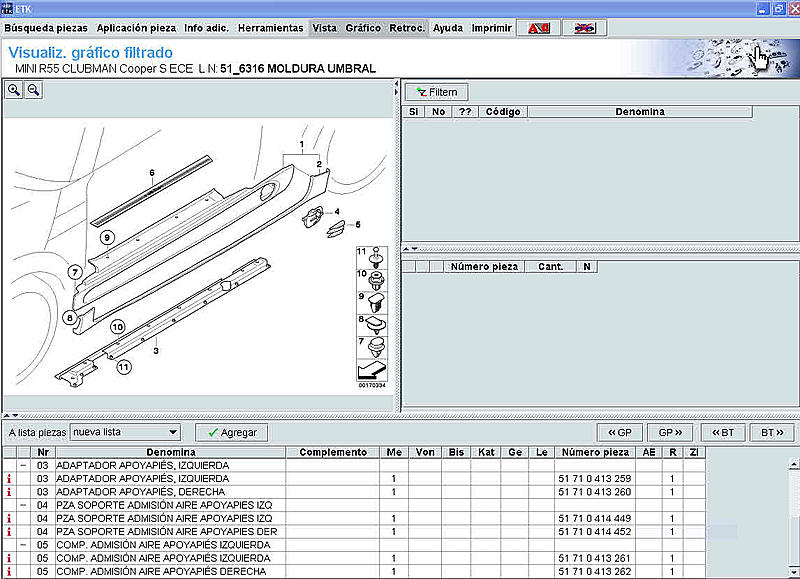Click the zoom in magnifier icon
This screenshot has width=800, height=579.
pyautogui.click(x=14, y=90)
